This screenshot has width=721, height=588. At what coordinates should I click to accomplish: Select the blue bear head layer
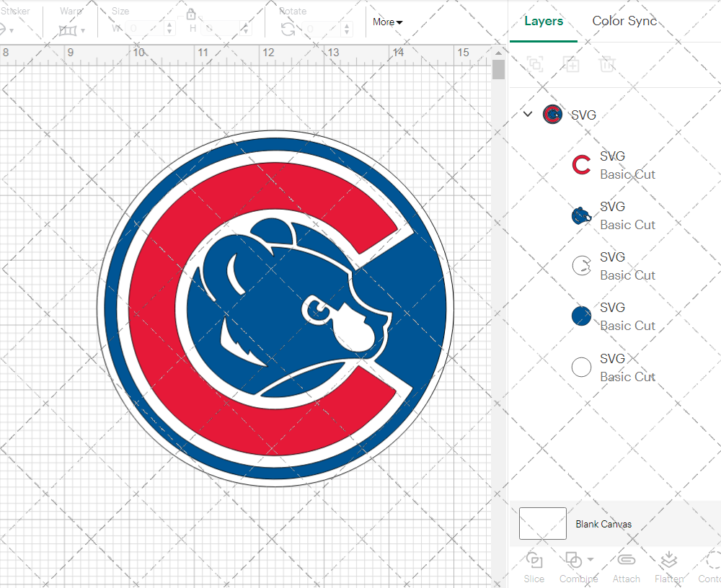coord(614,215)
